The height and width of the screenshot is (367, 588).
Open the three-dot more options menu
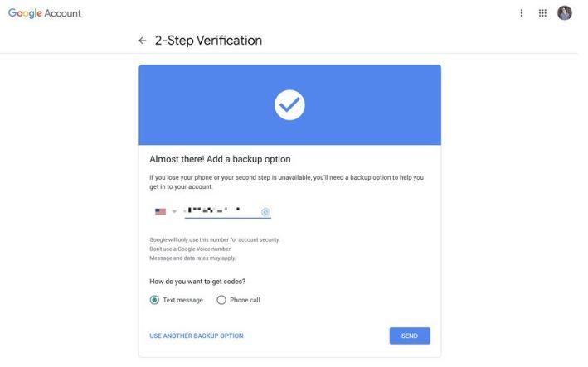[522, 13]
